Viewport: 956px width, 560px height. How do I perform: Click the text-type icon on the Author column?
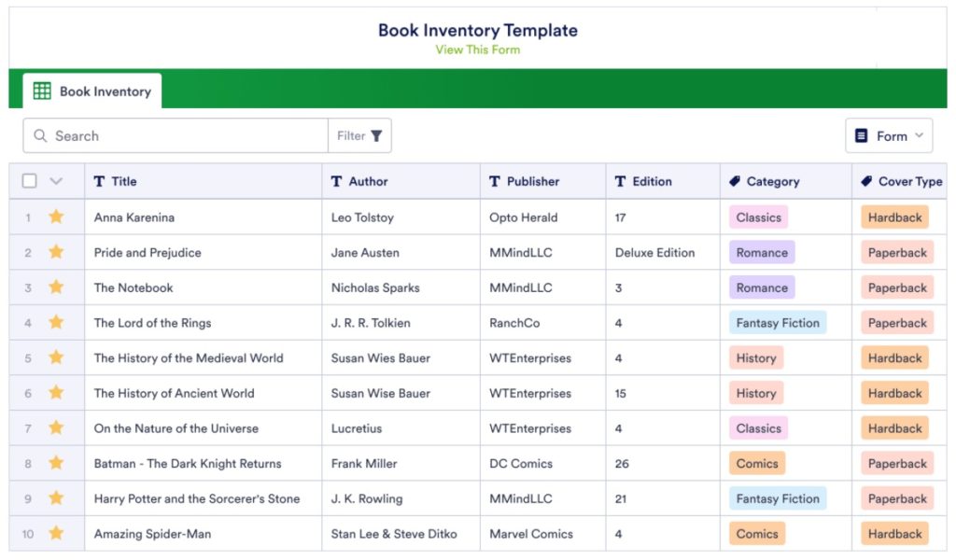[x=338, y=181]
